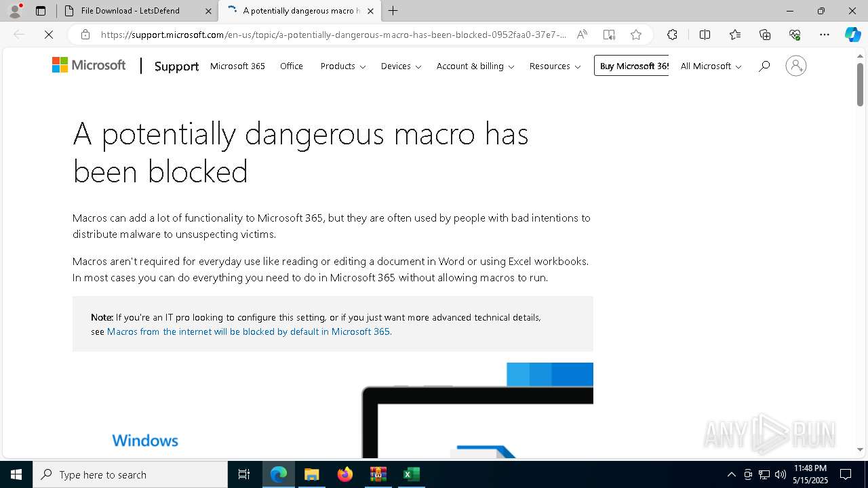Search Microsoft support magnifier icon

coord(764,66)
